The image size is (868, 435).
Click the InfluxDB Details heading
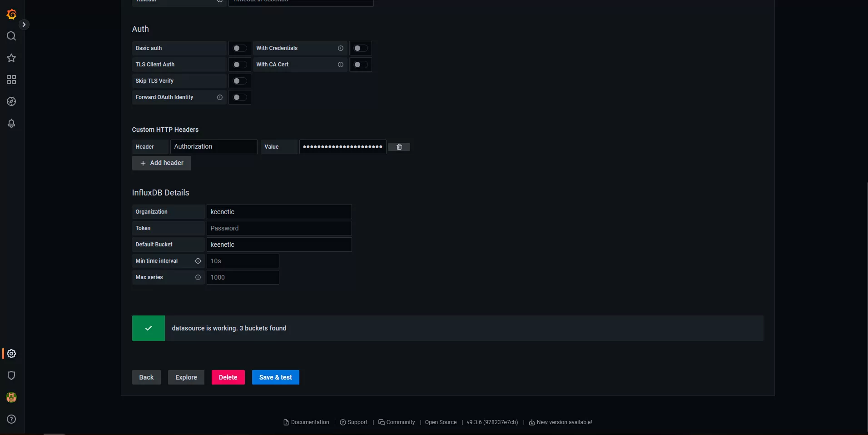(160, 193)
